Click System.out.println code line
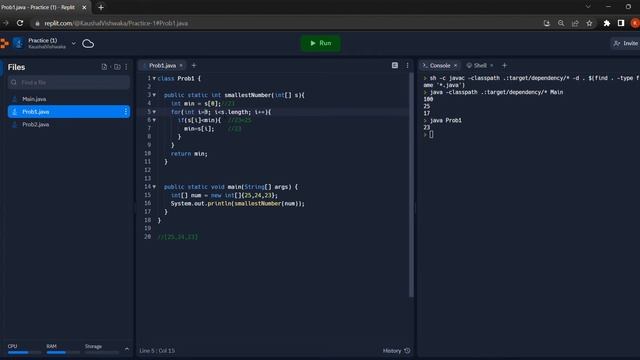This screenshot has width=640, height=360. [238, 203]
